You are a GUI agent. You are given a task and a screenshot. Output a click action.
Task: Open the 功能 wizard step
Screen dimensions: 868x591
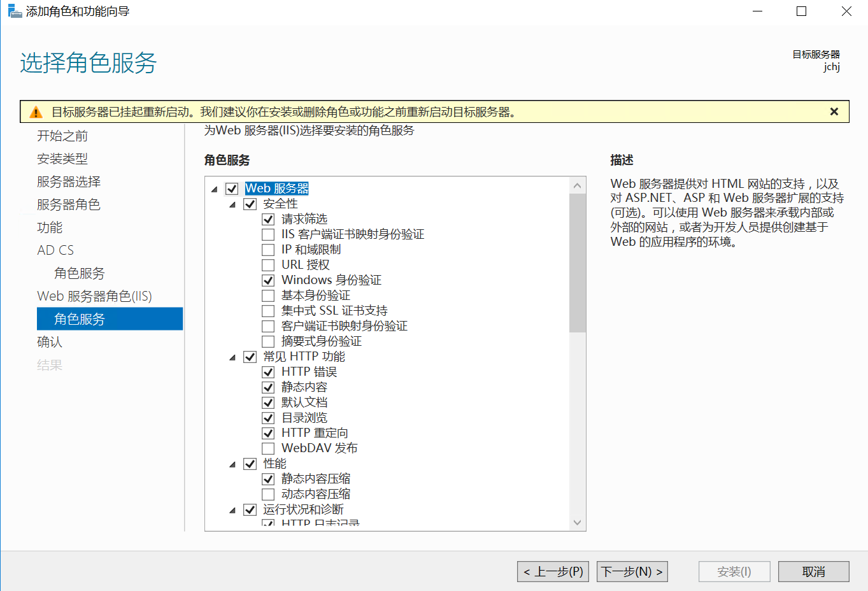click(50, 227)
